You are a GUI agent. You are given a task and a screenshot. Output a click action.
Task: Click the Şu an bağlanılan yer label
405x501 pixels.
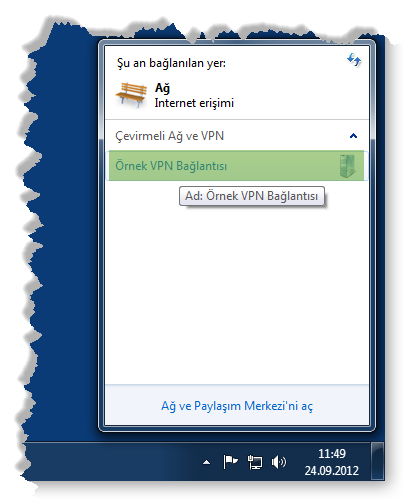click(171, 63)
